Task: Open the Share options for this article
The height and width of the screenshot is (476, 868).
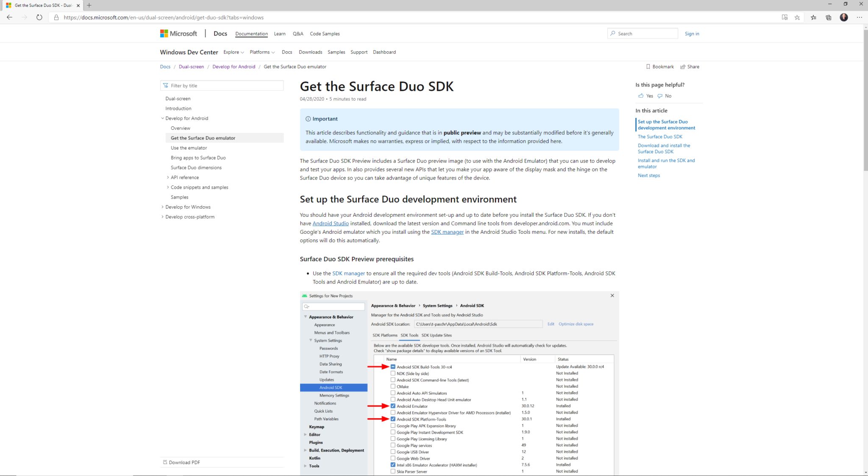Action: click(690, 67)
